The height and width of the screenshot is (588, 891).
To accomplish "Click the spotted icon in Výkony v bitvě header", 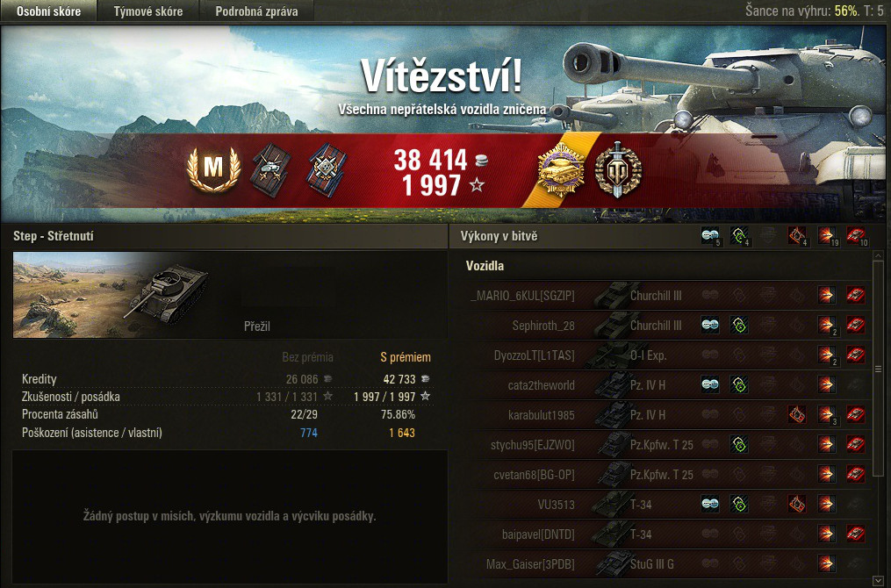I will [x=710, y=235].
